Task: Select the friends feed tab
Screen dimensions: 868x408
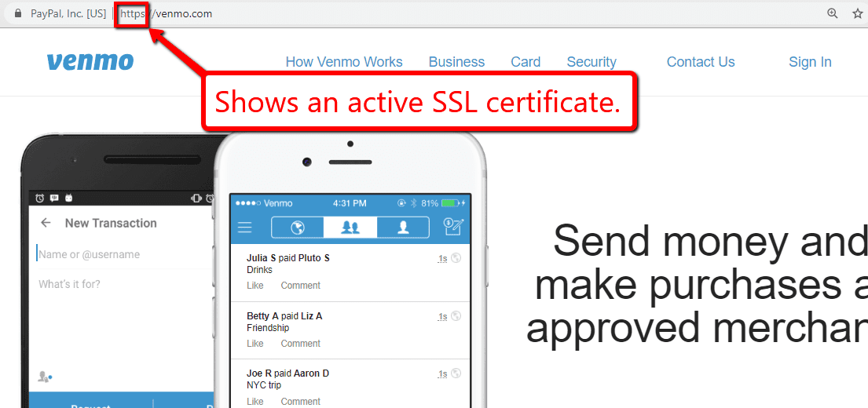Action: tap(350, 228)
